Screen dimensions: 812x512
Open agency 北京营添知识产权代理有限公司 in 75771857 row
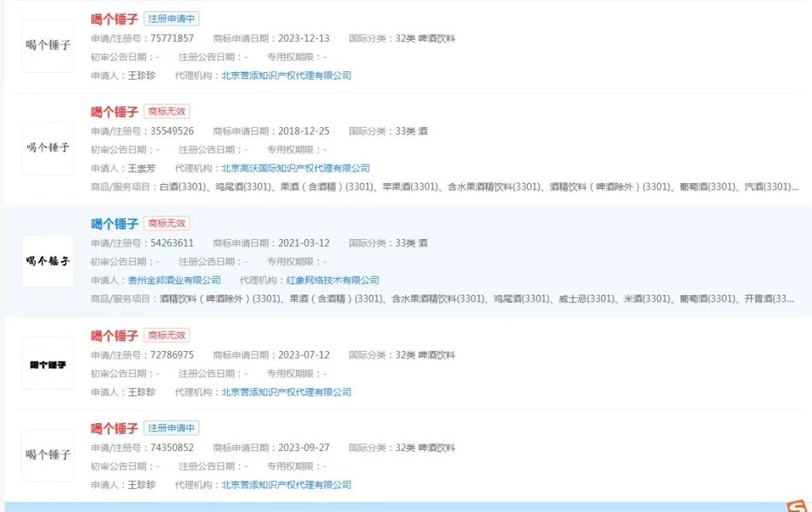pyautogui.click(x=286, y=76)
